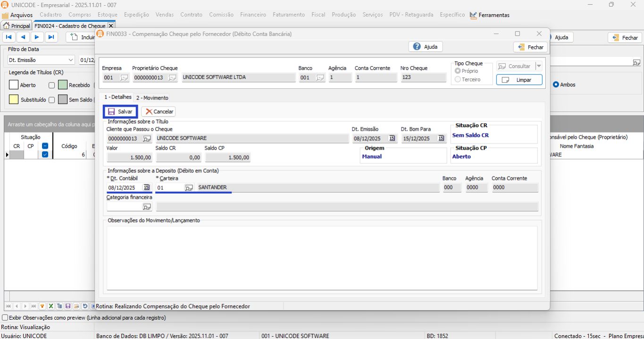Screen dimensions: 644x339
Task: Open the Categoria financeira lookup icon
Action: 147,207
